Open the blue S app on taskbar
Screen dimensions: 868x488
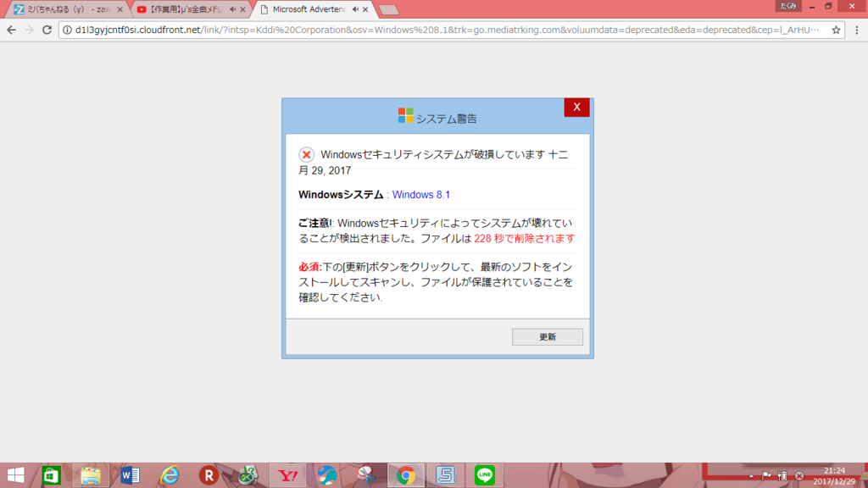pos(445,475)
